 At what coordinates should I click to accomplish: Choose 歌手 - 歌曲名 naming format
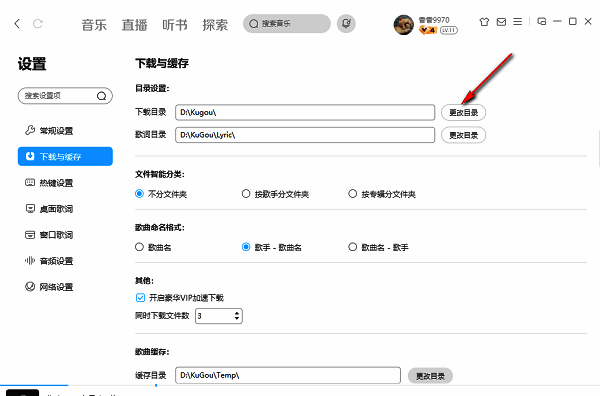pos(272,247)
